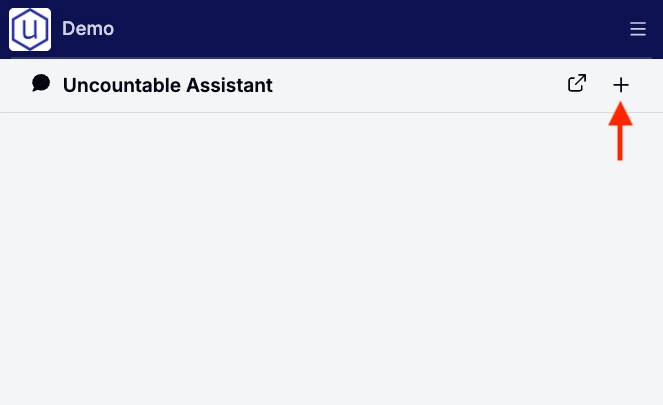Screen dimensions: 663x405
Task: Expand the top-right navigation menu
Action: 638,30
